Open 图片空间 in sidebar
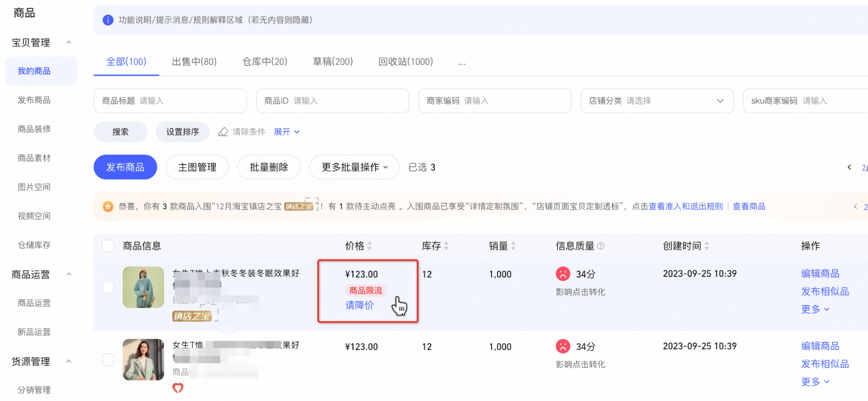868x401 pixels. click(34, 187)
